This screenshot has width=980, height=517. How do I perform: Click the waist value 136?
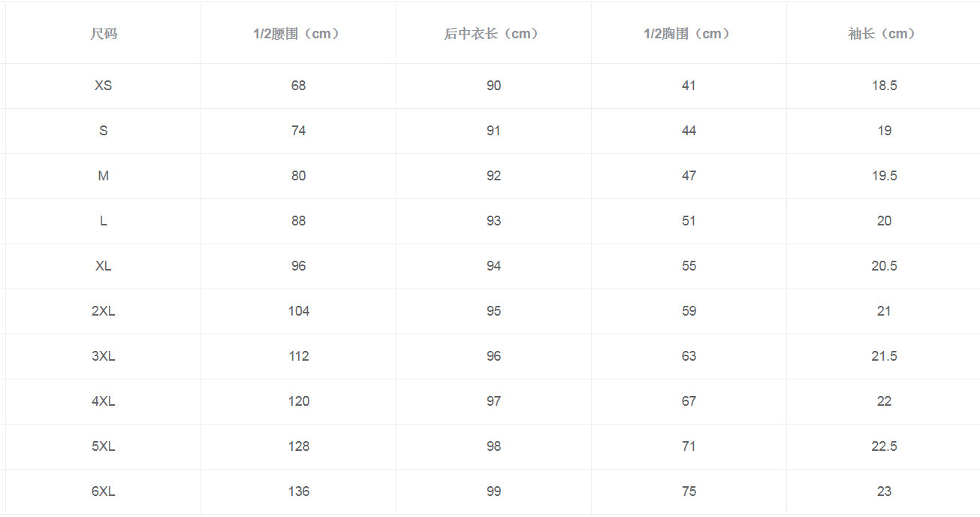(299, 491)
